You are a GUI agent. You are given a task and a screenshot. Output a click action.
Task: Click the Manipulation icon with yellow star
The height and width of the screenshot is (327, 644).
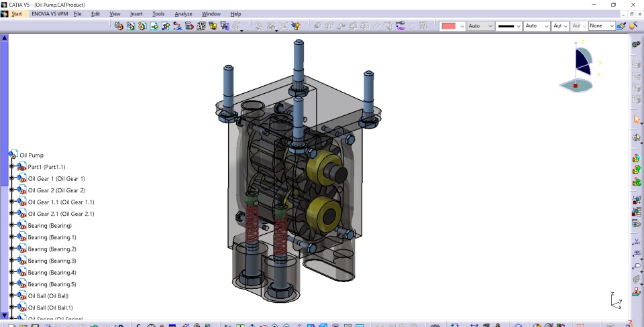click(295, 26)
